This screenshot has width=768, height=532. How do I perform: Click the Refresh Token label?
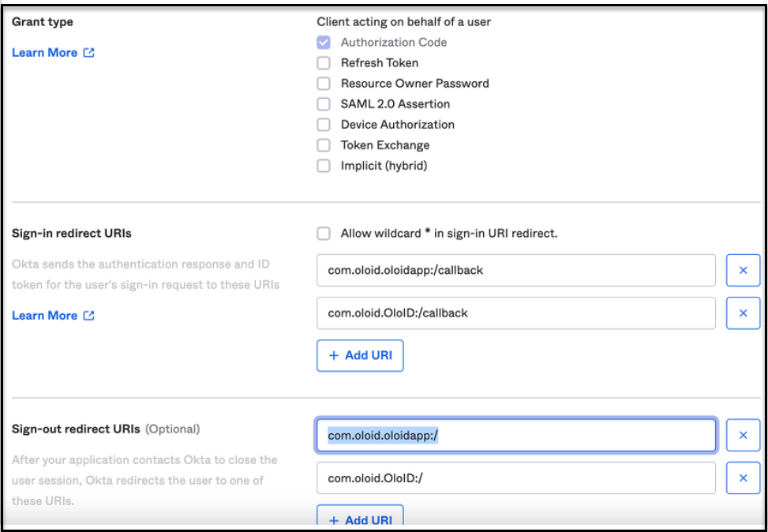pyautogui.click(x=380, y=63)
